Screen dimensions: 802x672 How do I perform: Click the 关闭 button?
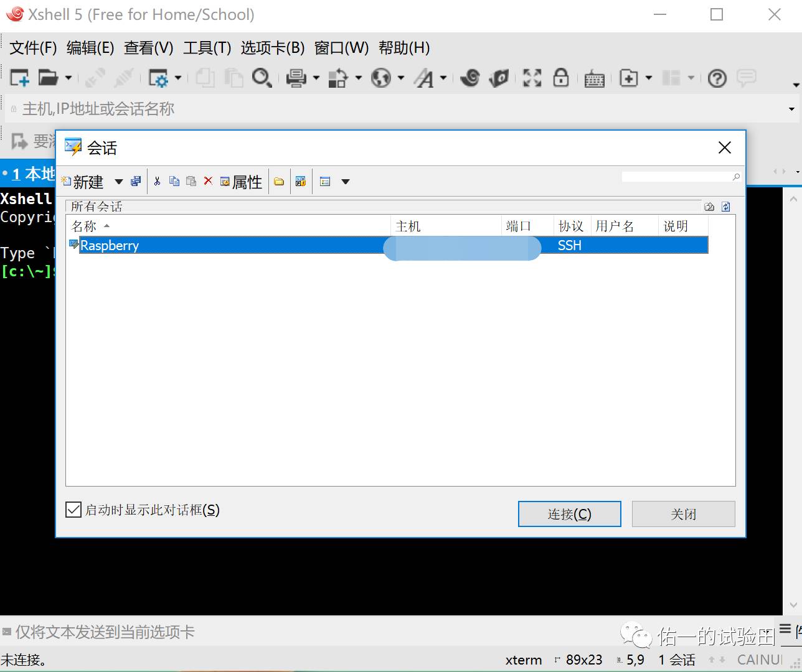click(683, 514)
